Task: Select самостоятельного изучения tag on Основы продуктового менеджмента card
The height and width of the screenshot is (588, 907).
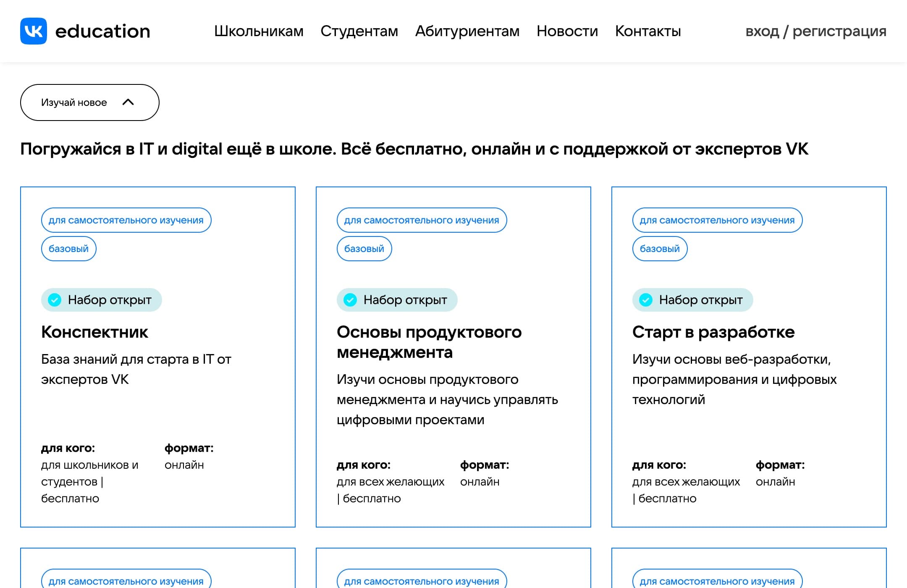Action: 422,220
